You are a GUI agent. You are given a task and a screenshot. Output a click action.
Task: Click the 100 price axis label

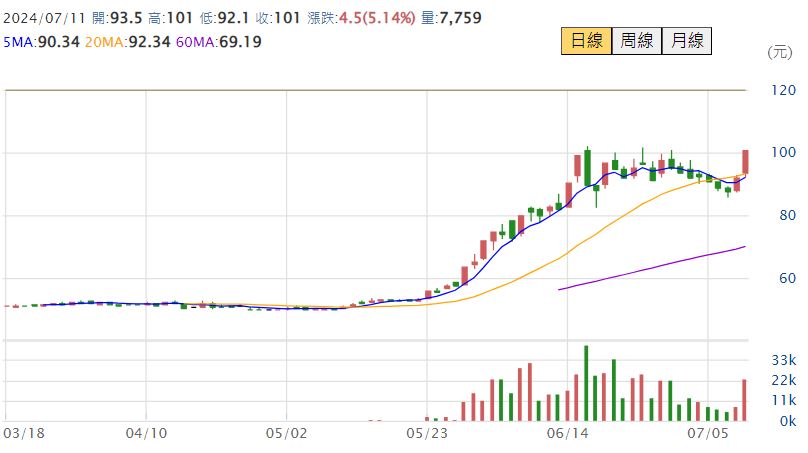click(783, 152)
